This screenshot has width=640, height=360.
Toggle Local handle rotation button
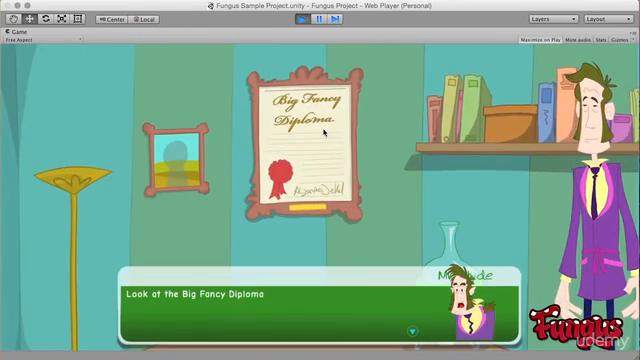144,19
